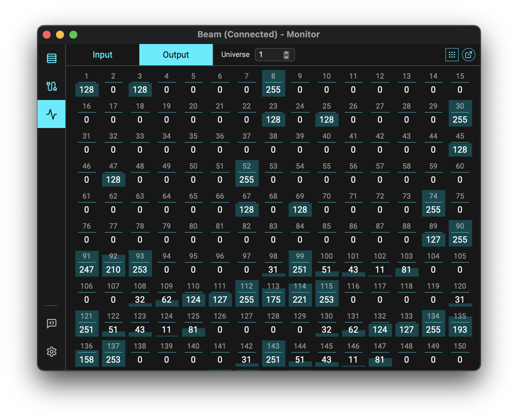The height and width of the screenshot is (420, 518).
Task: Select channel 74 cell showing 255
Action: (x=433, y=203)
